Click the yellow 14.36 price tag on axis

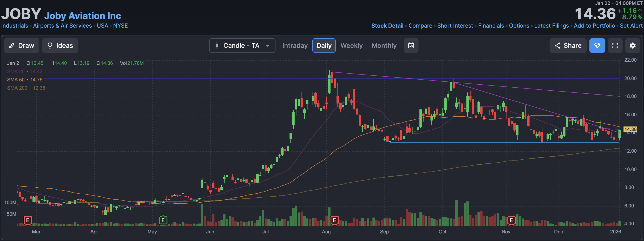630,129
